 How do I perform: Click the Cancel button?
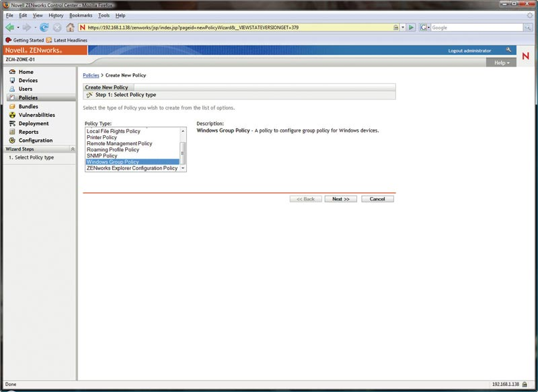377,199
